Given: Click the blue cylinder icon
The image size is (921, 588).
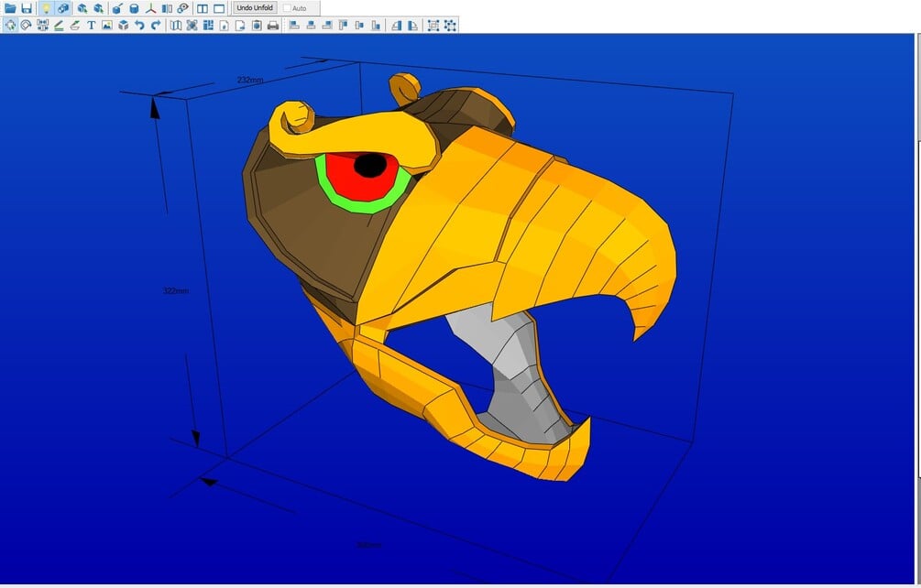Looking at the screenshot, I should tap(134, 8).
